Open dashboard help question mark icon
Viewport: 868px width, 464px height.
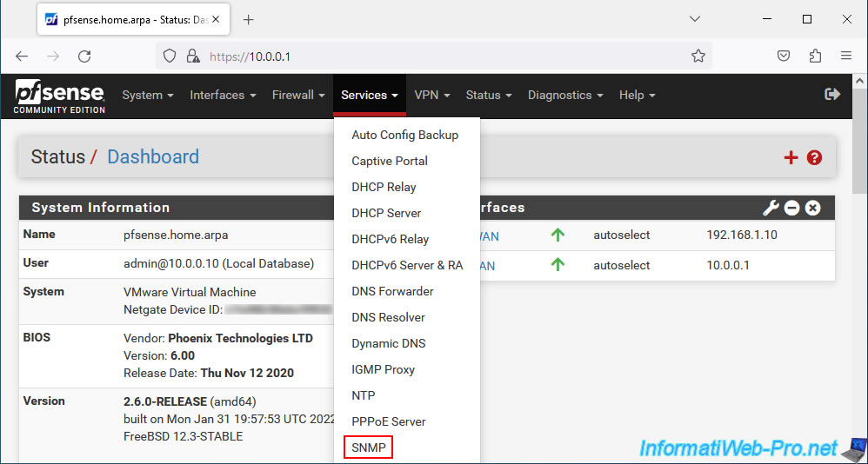point(814,157)
